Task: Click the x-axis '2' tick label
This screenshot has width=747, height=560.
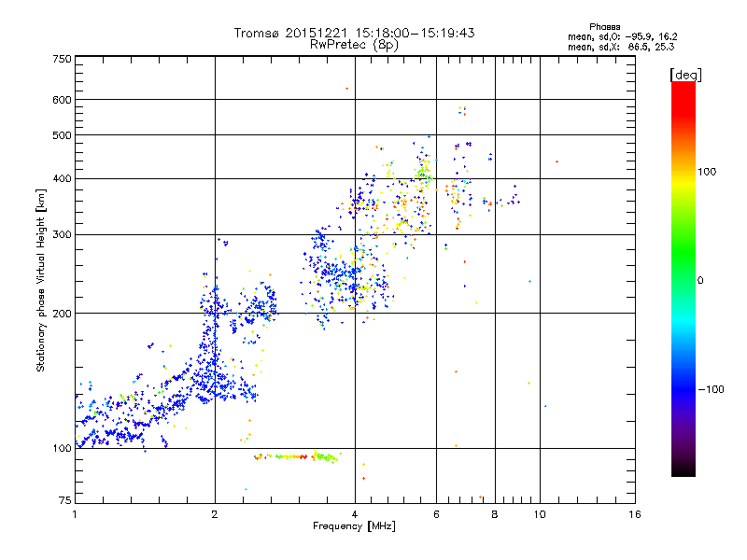Action: coord(215,514)
